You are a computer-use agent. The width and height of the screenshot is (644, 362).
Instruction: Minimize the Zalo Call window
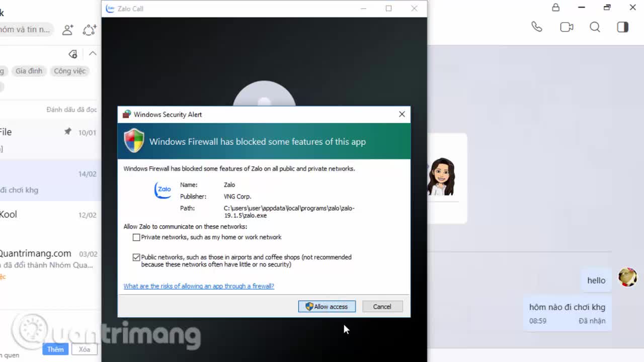[363, 9]
